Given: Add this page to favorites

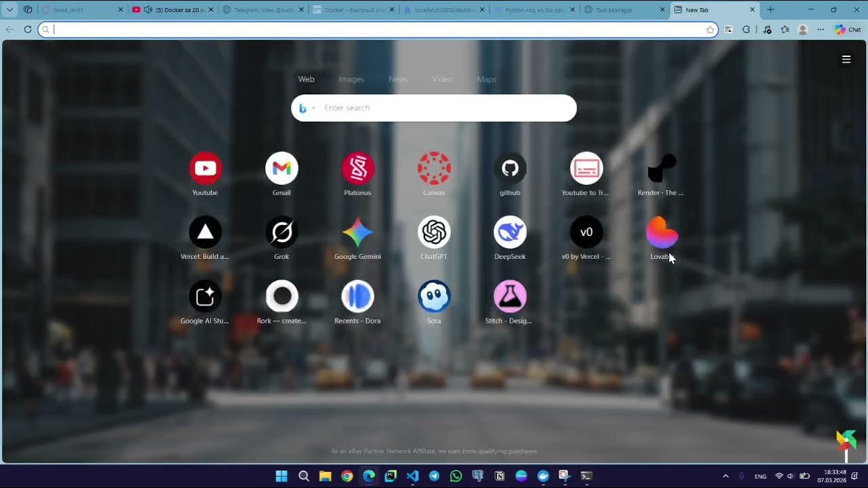Looking at the screenshot, I should click(x=710, y=29).
